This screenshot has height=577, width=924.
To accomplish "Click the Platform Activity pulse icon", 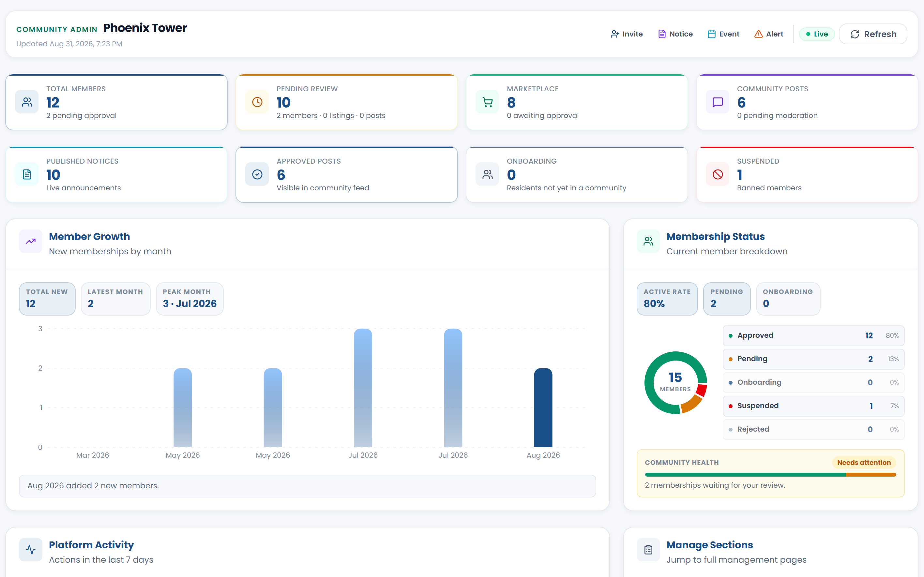I will [31, 550].
